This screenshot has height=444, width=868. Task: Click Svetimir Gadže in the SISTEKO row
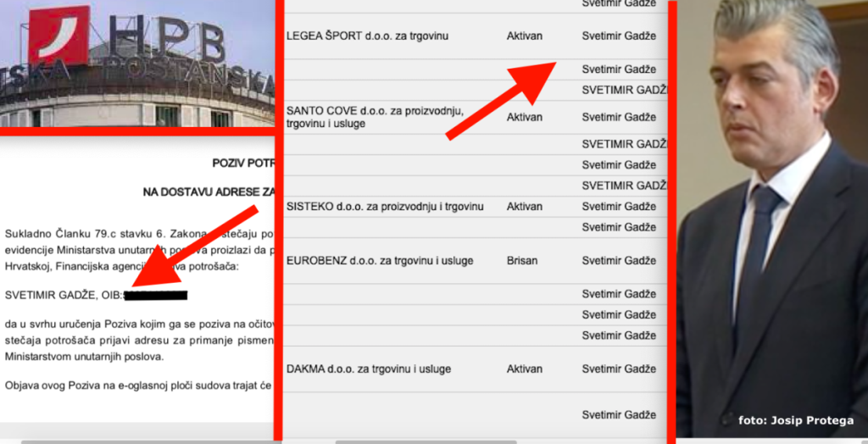click(619, 207)
